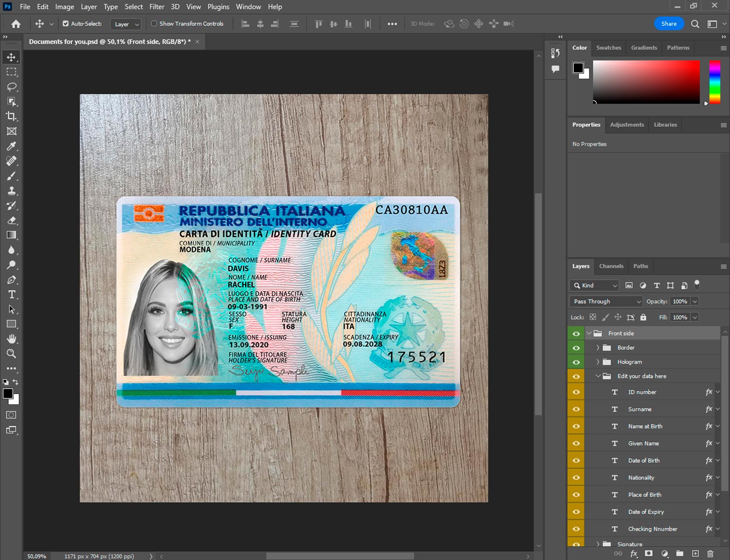Image resolution: width=730 pixels, height=560 pixels.
Task: Choose the Horizontal Type tool
Action: (x=12, y=294)
